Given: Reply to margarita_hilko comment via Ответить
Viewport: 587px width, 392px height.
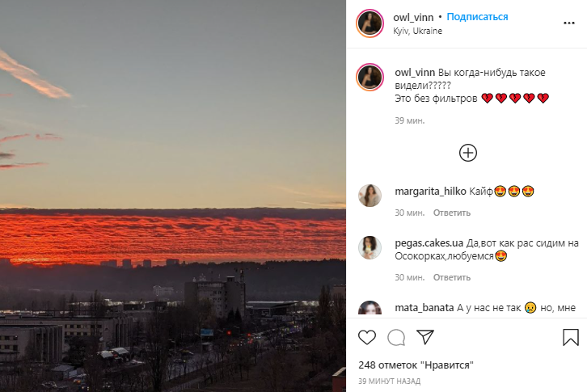Looking at the screenshot, I should (x=452, y=213).
